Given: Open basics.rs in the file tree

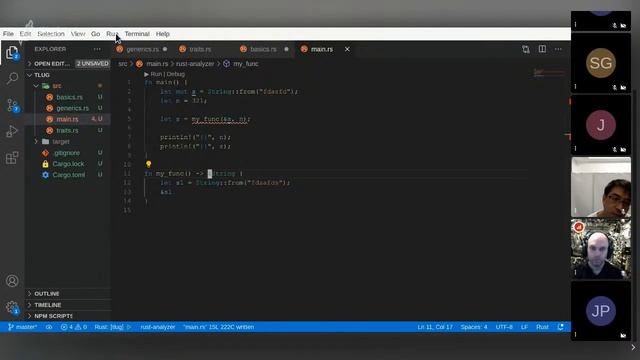Looking at the screenshot, I should click(68, 97).
